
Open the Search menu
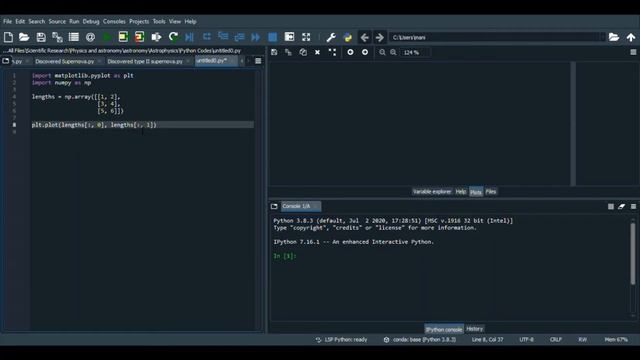[37, 21]
